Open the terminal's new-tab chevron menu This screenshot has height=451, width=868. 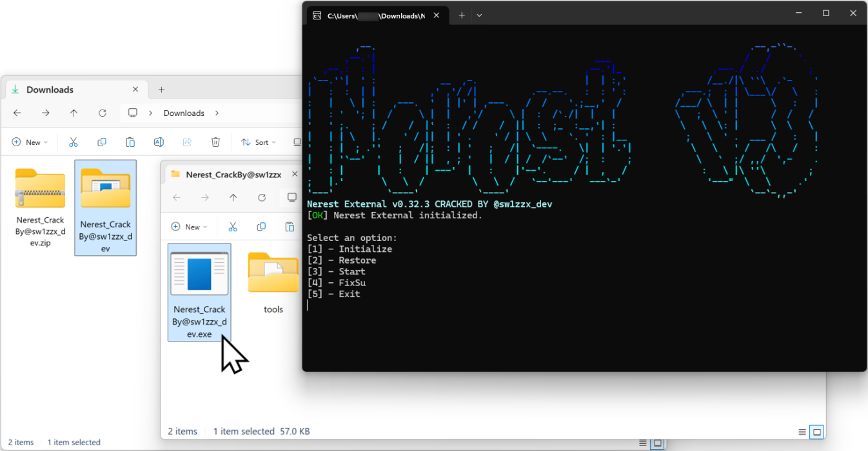(479, 15)
